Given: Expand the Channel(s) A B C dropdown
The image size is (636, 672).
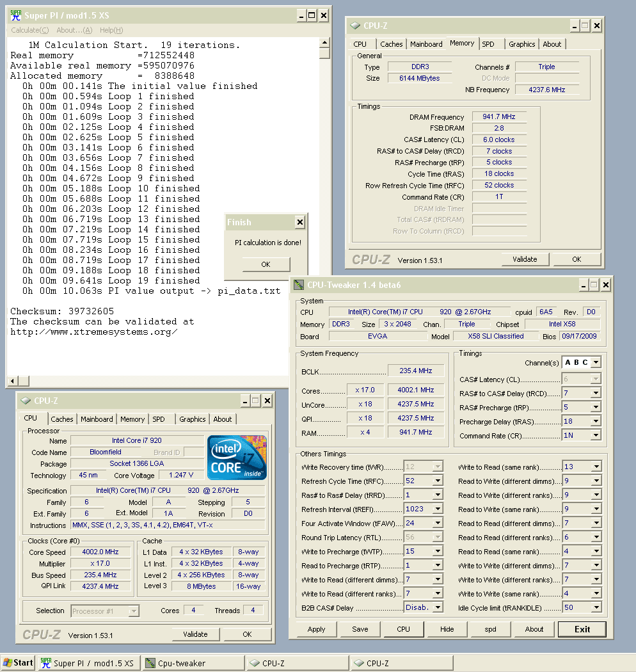Looking at the screenshot, I should tap(596, 363).
